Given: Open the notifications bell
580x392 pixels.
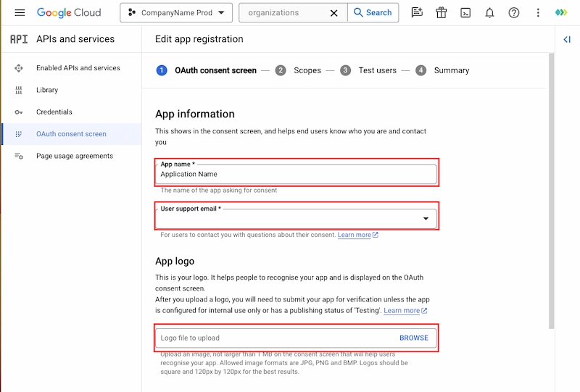Looking at the screenshot, I should pos(489,13).
